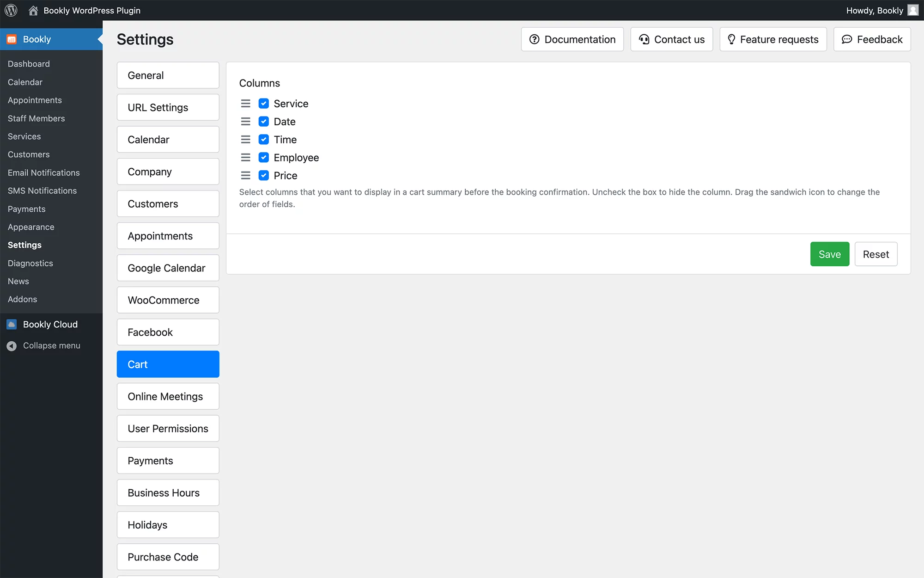Click the Bookly Cloud icon
924x578 pixels.
[x=12, y=324]
